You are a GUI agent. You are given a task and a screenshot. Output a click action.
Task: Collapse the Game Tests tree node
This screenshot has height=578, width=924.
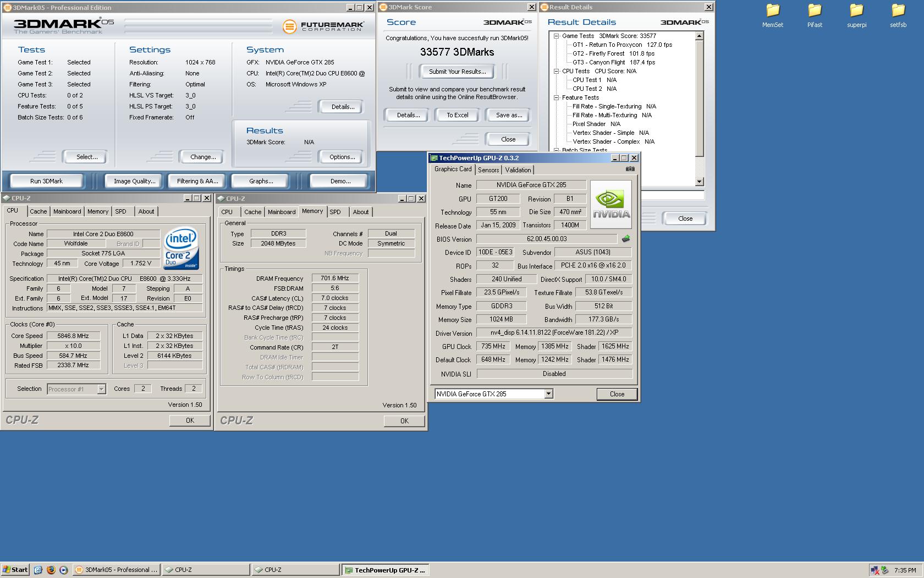tap(556, 36)
